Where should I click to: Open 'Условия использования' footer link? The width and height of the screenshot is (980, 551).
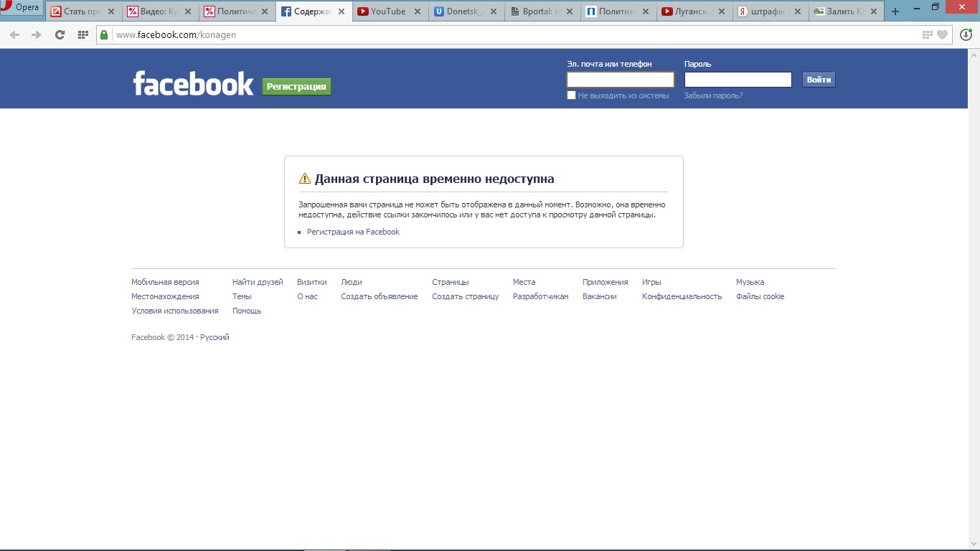(x=175, y=311)
